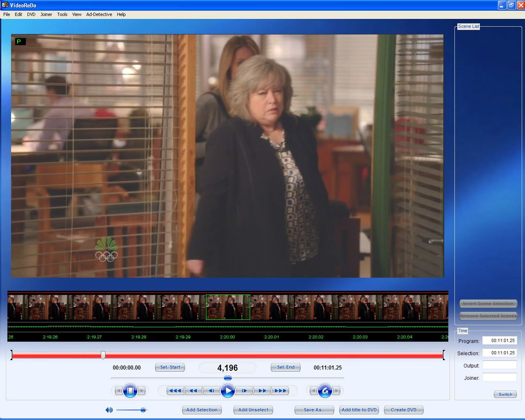Click the VideoReDo title bar app icon
This screenshot has width=525, height=420.
click(x=5, y=5)
